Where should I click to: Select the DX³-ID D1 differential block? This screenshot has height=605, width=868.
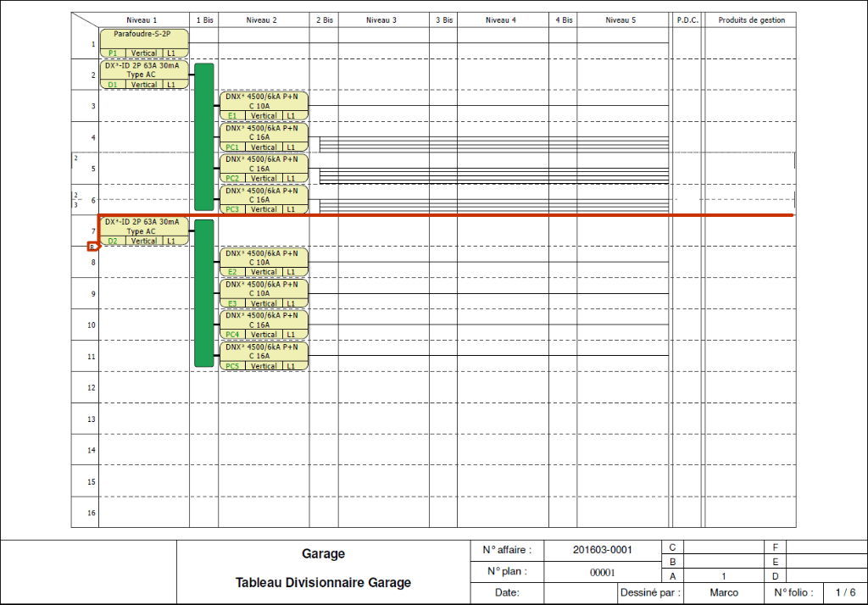pos(144,75)
